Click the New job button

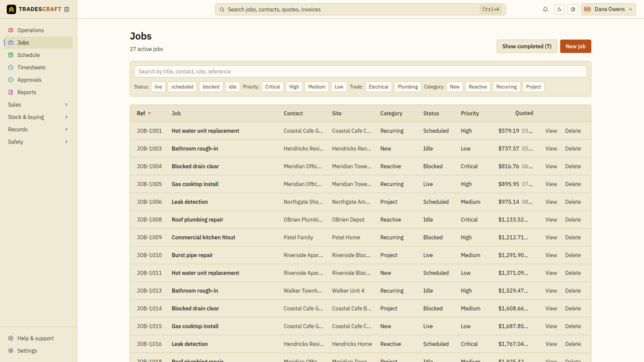[x=576, y=46]
